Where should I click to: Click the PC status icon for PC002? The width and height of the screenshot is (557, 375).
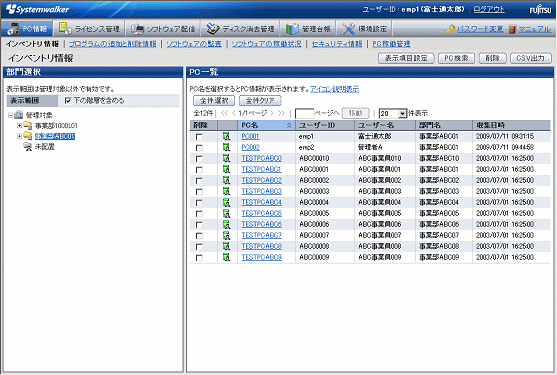click(x=226, y=147)
